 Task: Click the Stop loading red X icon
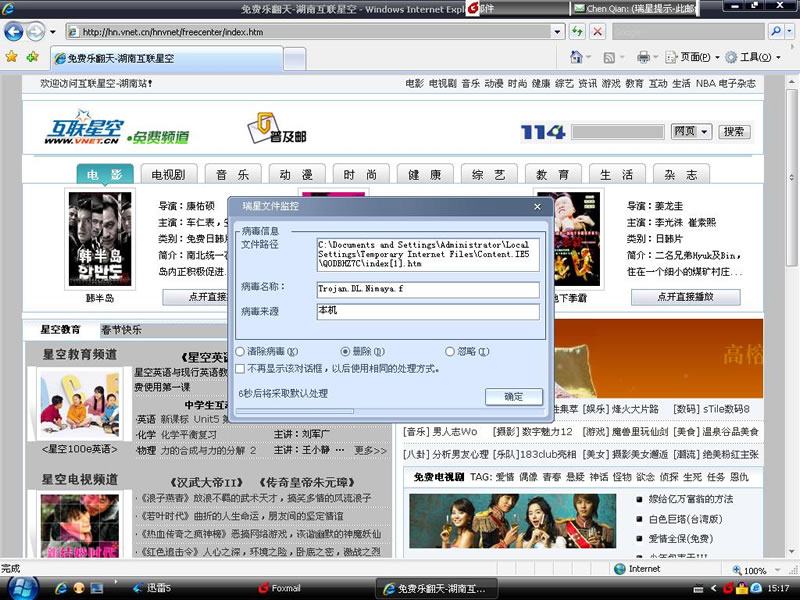pos(597,32)
